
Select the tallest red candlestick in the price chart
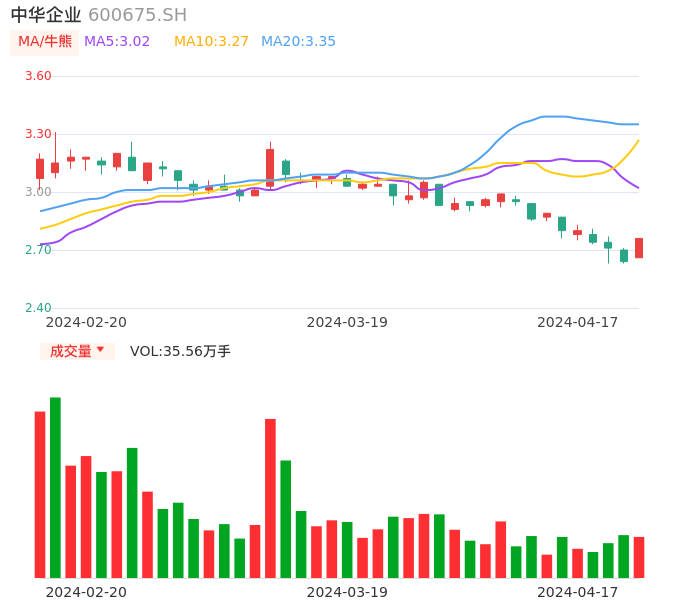click(x=270, y=167)
